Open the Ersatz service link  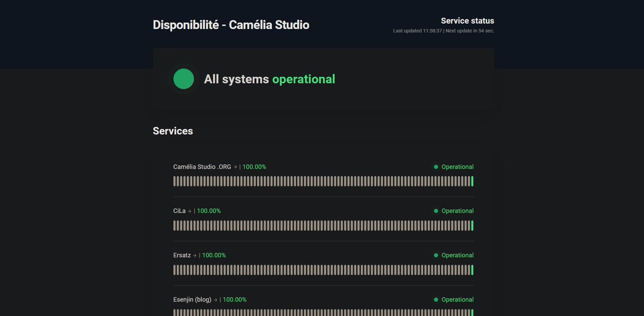(182, 255)
